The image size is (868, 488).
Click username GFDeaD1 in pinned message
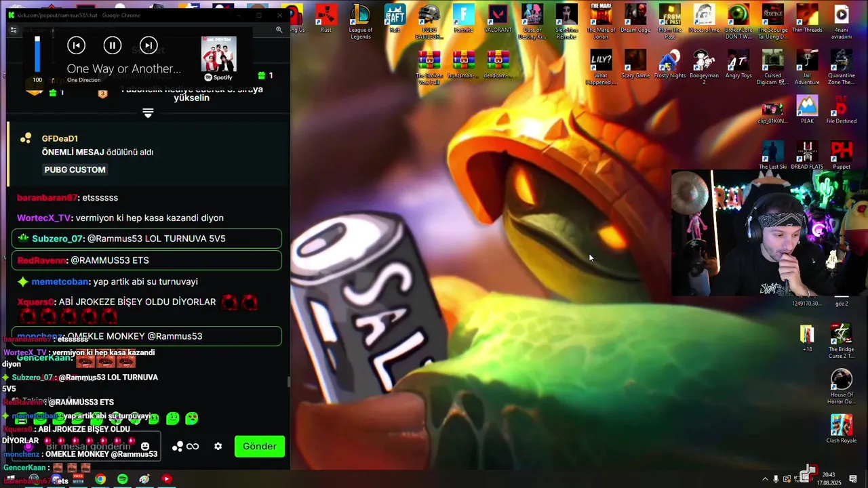60,138
